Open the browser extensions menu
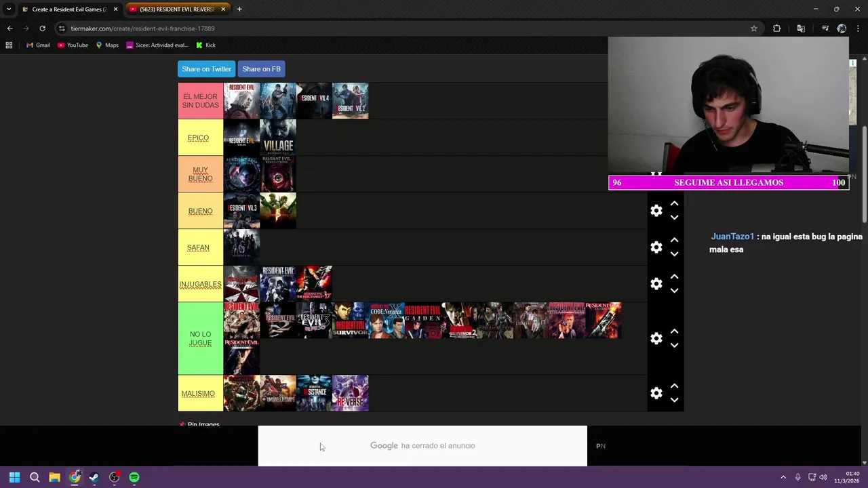This screenshot has width=868, height=488. 776,28
